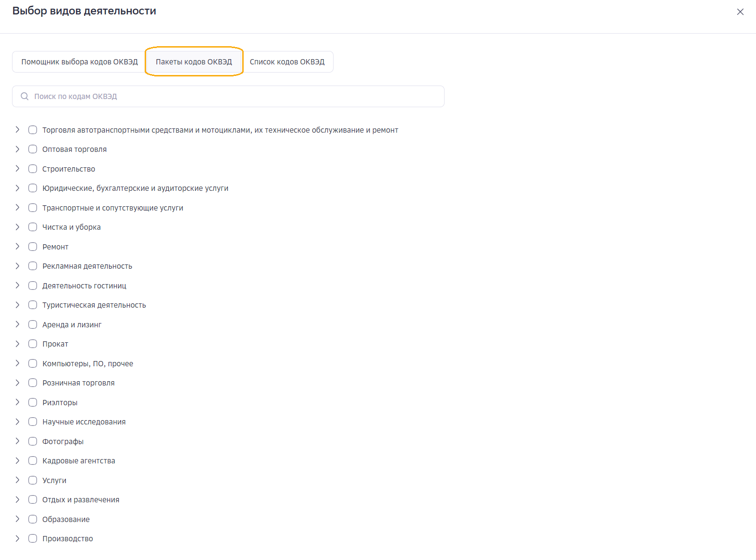Open the Список кодов ОКВЭД tab

[287, 62]
